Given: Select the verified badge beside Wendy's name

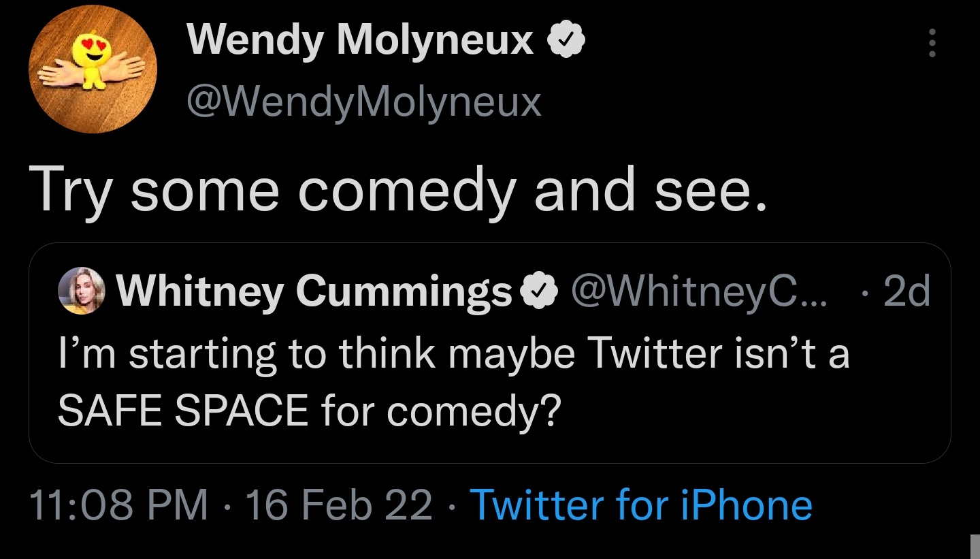Looking at the screenshot, I should click(566, 39).
